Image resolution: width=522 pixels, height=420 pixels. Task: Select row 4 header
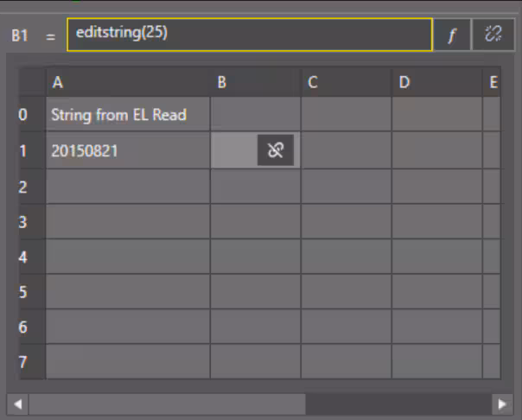(x=32, y=257)
